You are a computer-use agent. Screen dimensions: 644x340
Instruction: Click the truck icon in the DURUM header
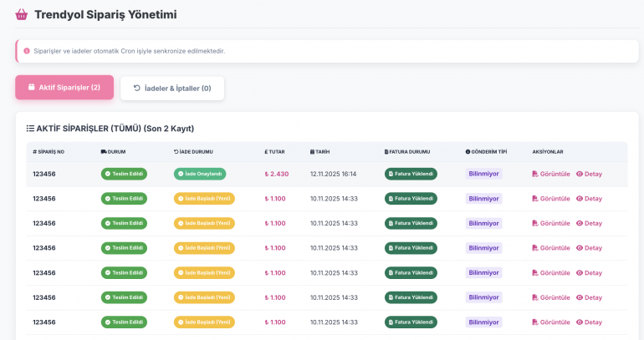(x=104, y=152)
